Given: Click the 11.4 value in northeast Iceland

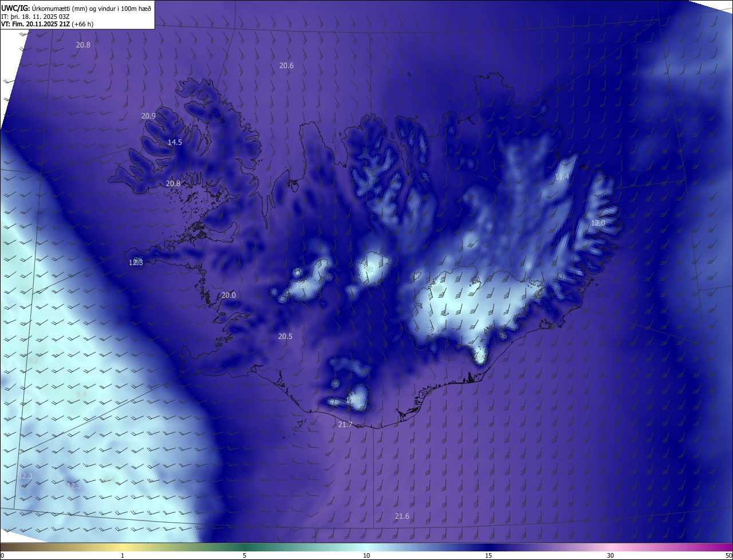Looking at the screenshot, I should [x=562, y=177].
